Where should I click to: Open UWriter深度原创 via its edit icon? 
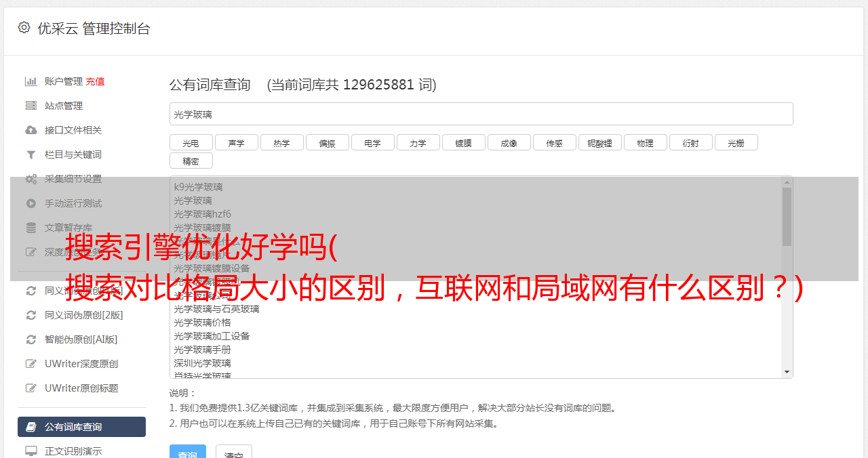point(31,364)
